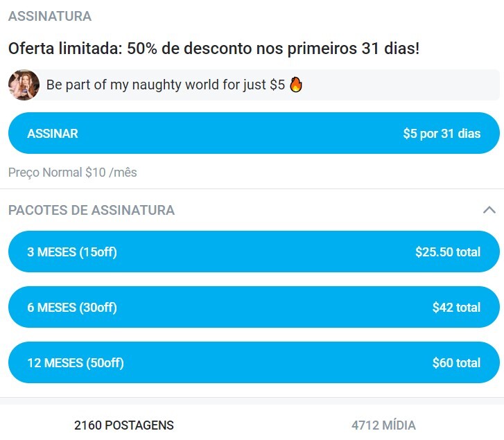Click the profile avatar thumbnail

pyautogui.click(x=24, y=85)
